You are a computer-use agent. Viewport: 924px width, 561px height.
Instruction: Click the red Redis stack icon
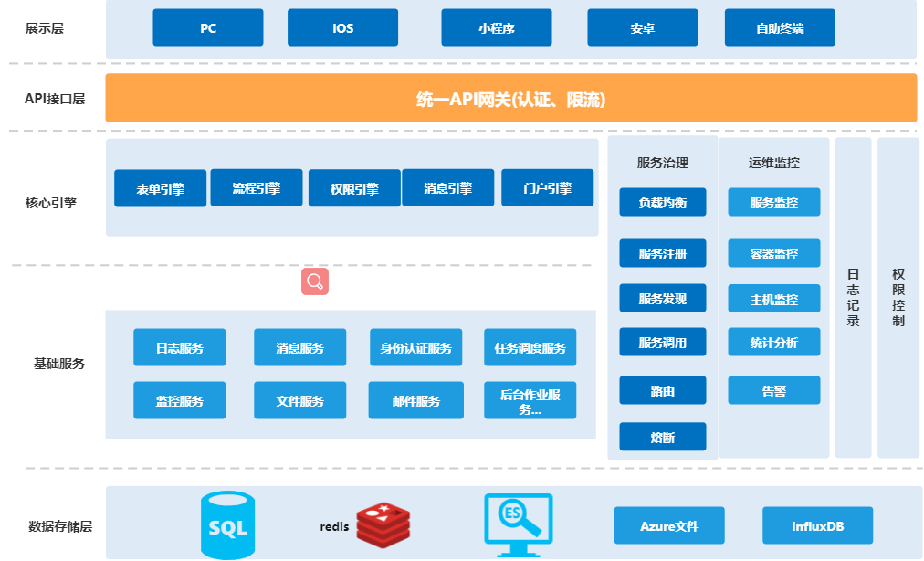[x=385, y=525]
